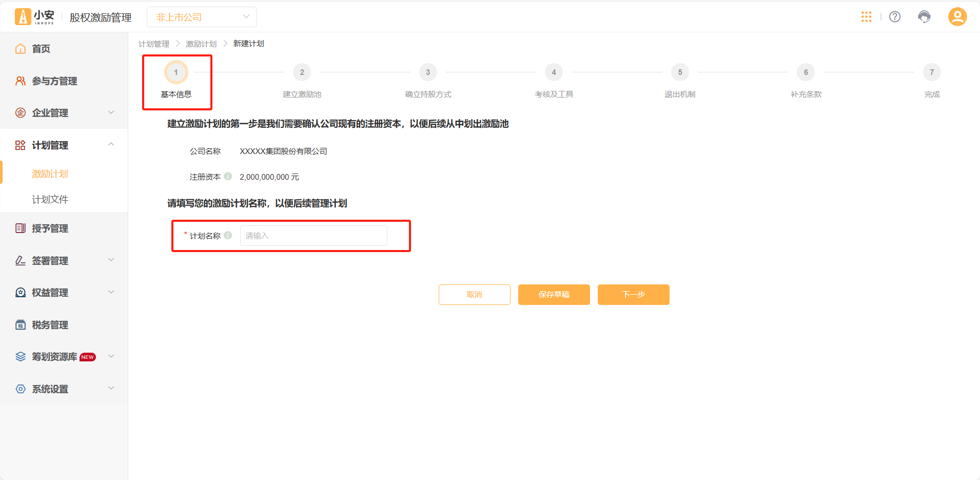Viewport: 980px width, 480px height.
Task: Open the 非上市公司 company type dropdown
Action: tap(202, 17)
